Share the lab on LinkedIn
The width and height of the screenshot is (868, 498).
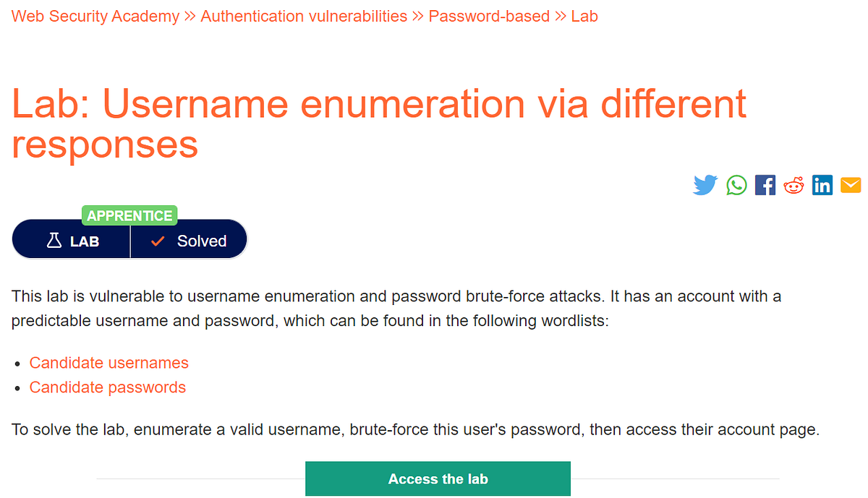click(x=822, y=185)
